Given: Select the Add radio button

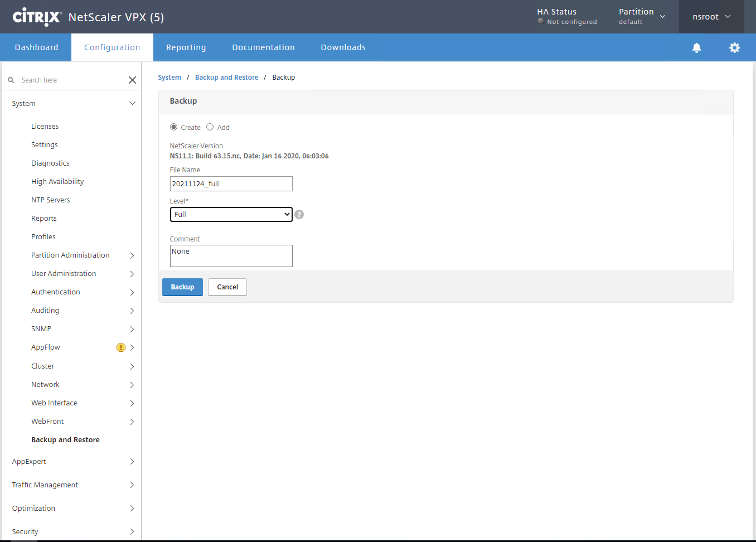Looking at the screenshot, I should click(210, 127).
